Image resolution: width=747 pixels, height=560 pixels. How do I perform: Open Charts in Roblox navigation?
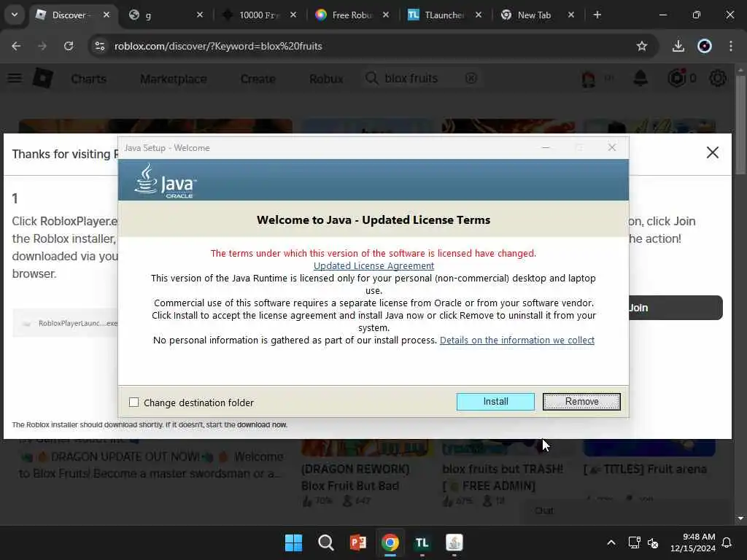click(x=88, y=79)
